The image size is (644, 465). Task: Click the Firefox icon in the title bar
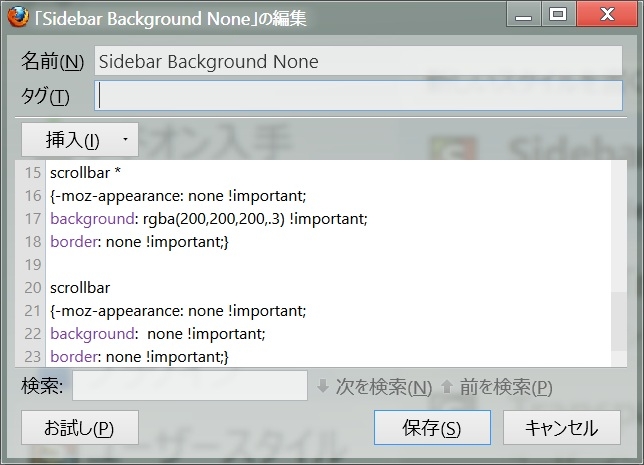[x=18, y=17]
